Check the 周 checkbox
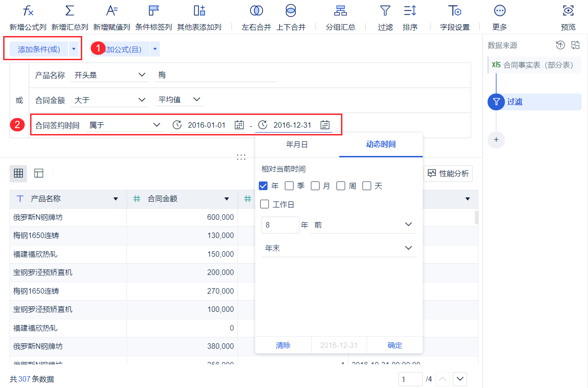Image resolution: width=588 pixels, height=388 pixels. click(x=341, y=186)
